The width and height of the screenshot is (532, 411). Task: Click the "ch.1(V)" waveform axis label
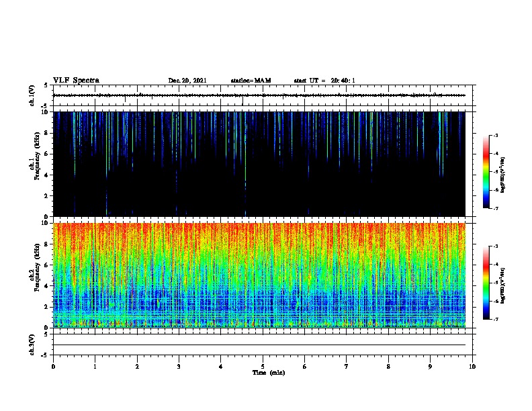click(32, 95)
